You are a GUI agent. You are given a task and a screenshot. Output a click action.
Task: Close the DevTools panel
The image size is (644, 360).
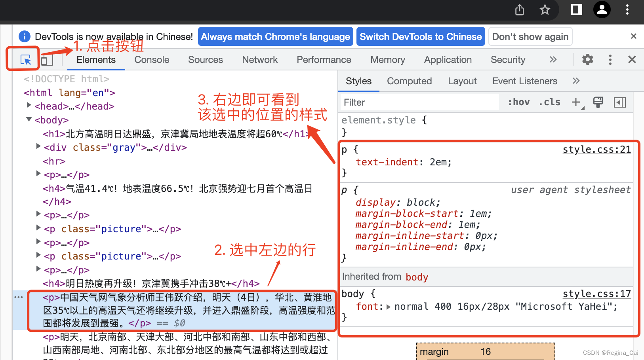632,60
